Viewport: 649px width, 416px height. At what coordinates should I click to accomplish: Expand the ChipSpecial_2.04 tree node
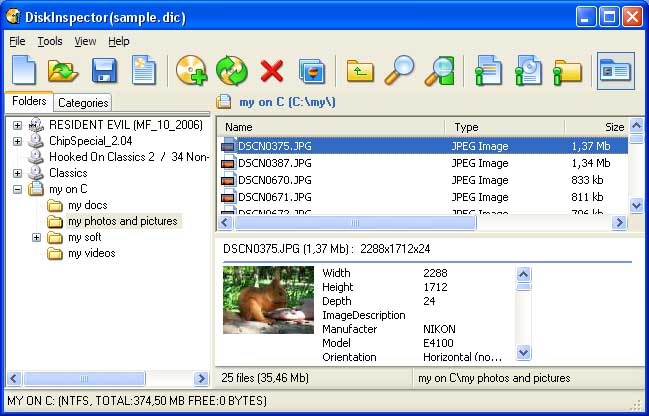pyautogui.click(x=17, y=141)
